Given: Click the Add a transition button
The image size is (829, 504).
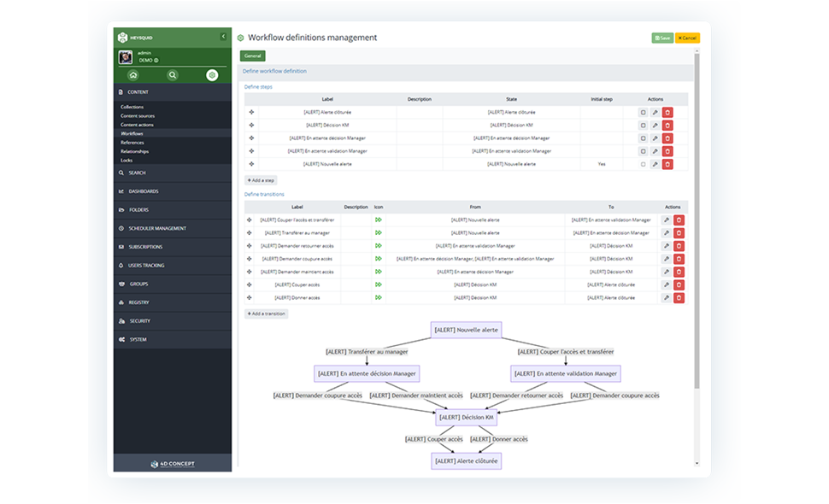Looking at the screenshot, I should [267, 314].
